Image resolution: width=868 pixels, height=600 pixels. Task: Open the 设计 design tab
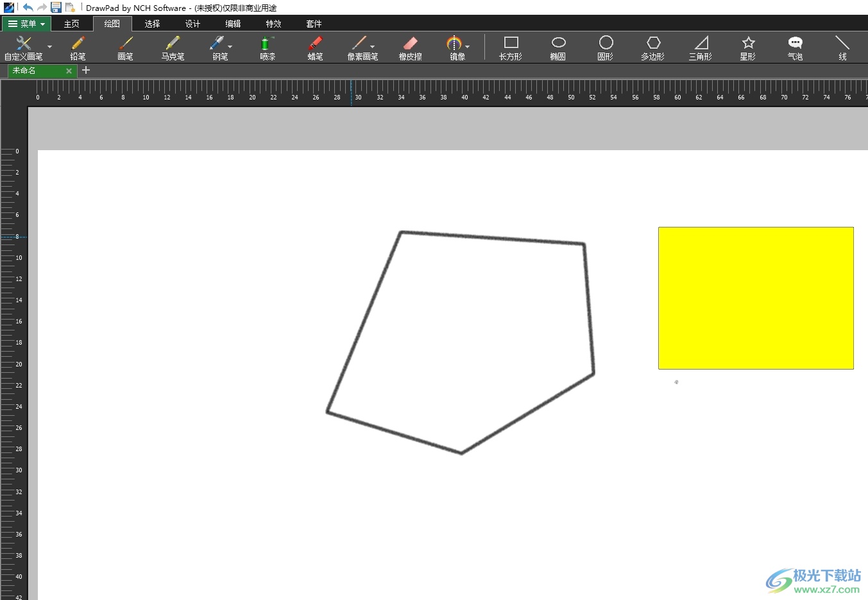(192, 24)
